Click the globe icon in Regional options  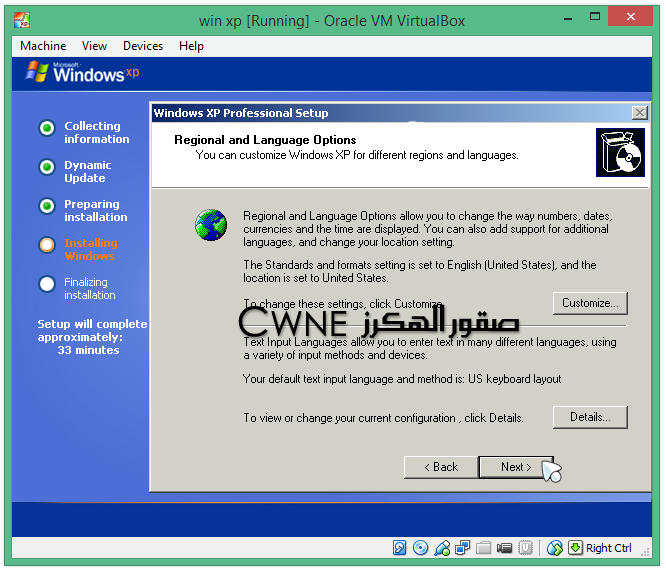click(x=211, y=225)
